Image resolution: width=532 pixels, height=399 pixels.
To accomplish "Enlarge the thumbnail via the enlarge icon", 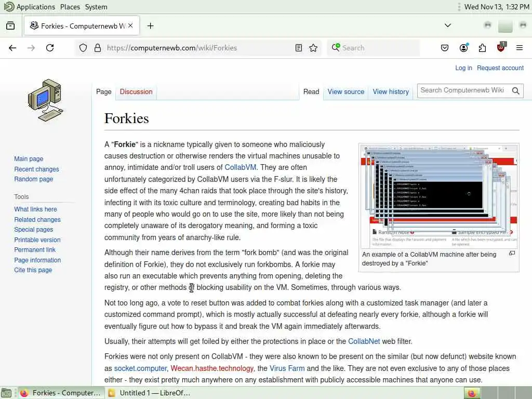I will point(512,253).
